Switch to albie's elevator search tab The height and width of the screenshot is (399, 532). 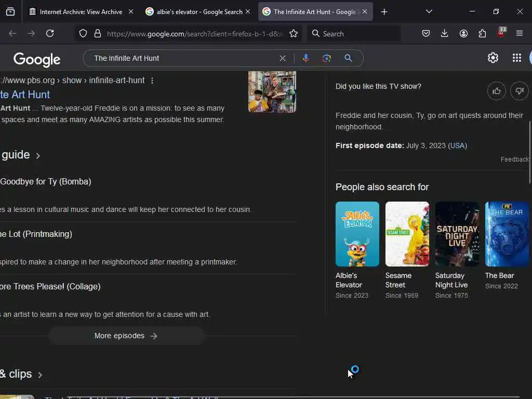point(199,12)
